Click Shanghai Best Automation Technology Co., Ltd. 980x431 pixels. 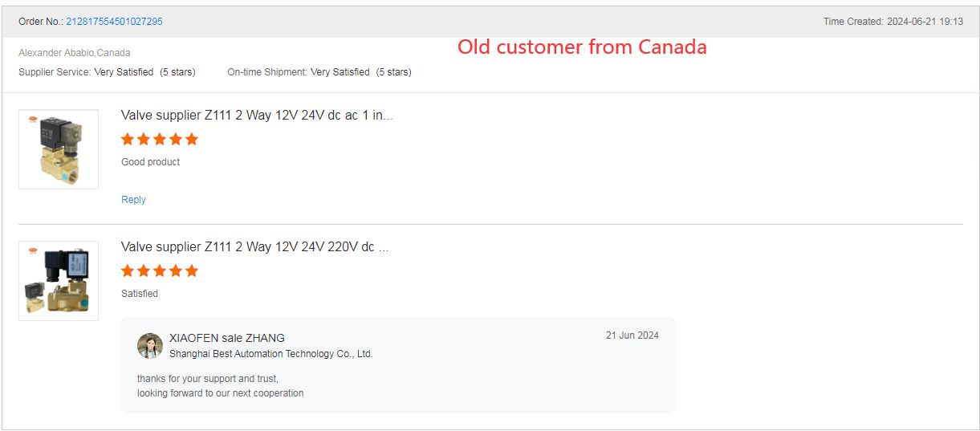coord(271,354)
